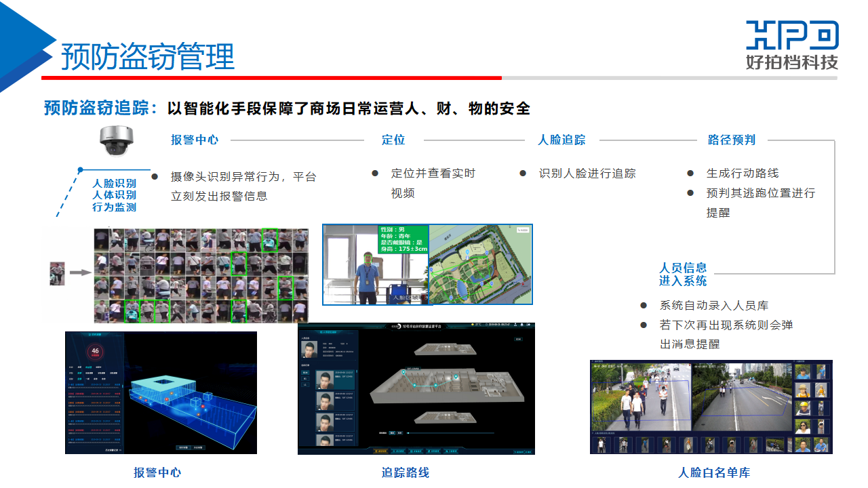This screenshot has width=868, height=488.
Task: Click the green attribute box showing 性别 男
Action: [x=403, y=239]
